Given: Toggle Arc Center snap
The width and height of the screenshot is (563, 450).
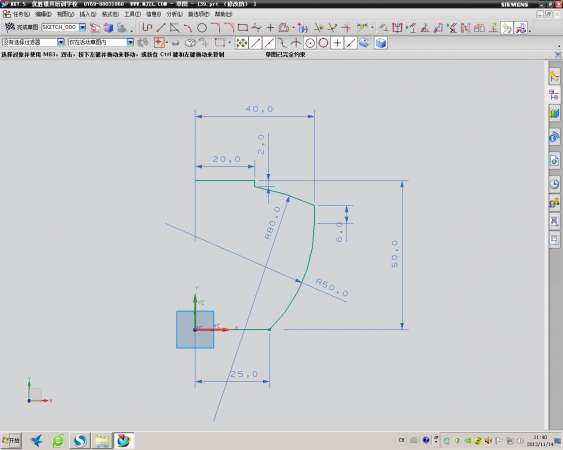Looking at the screenshot, I should [310, 43].
